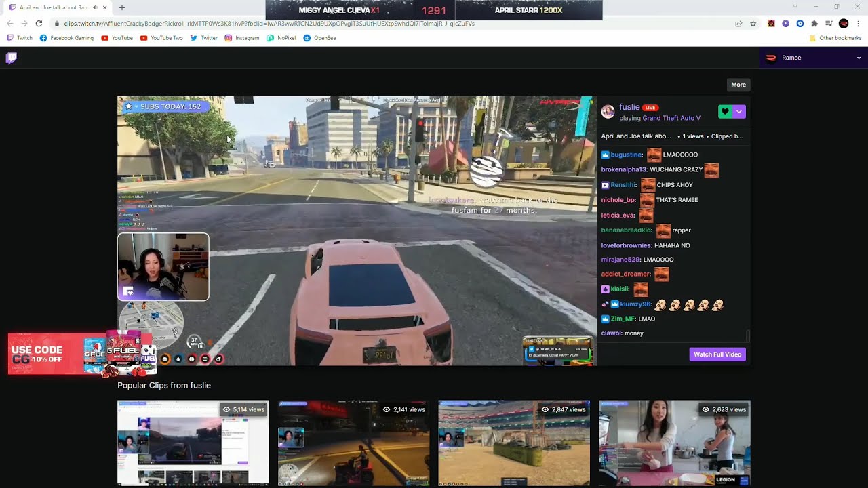Expand the purple chevron dropdown next to the heart

(x=739, y=112)
